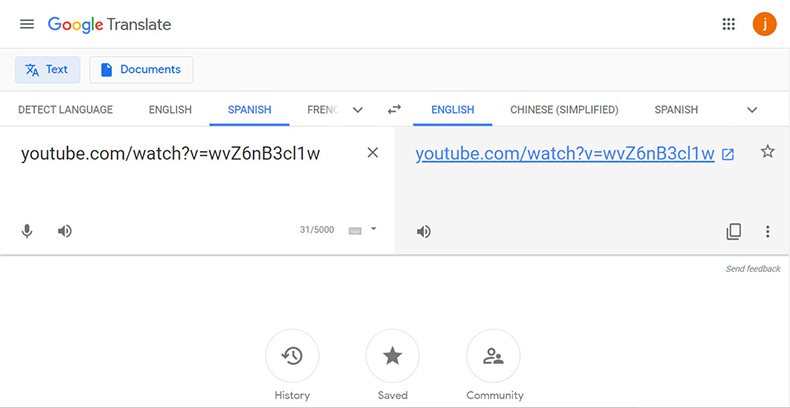Image resolution: width=790 pixels, height=408 pixels.
Task: Toggle the virtual keyboard input tool
Action: [x=355, y=231]
